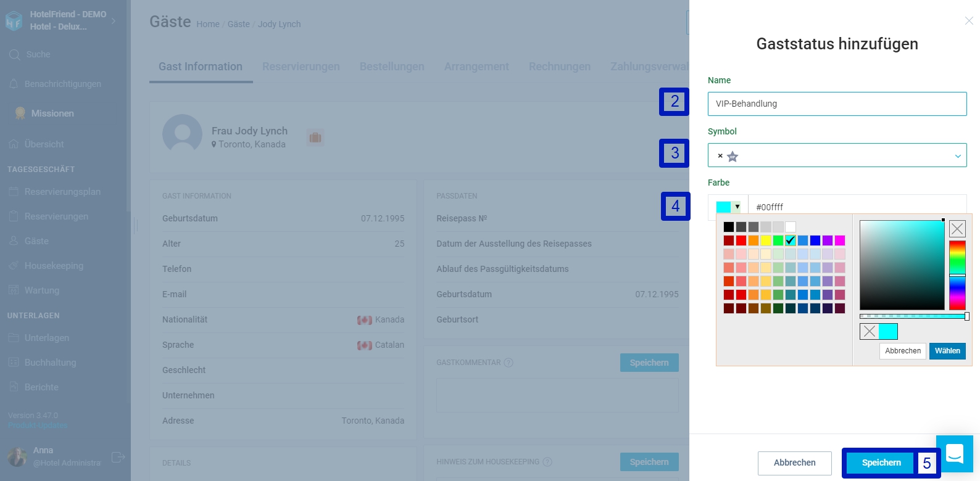The height and width of the screenshot is (481, 980).
Task: Click Speichern in the side panel
Action: coord(881,462)
